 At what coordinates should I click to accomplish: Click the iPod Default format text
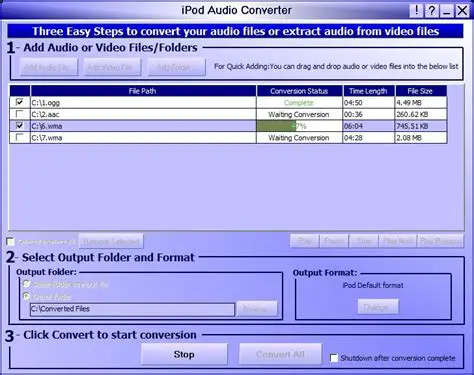(x=373, y=285)
